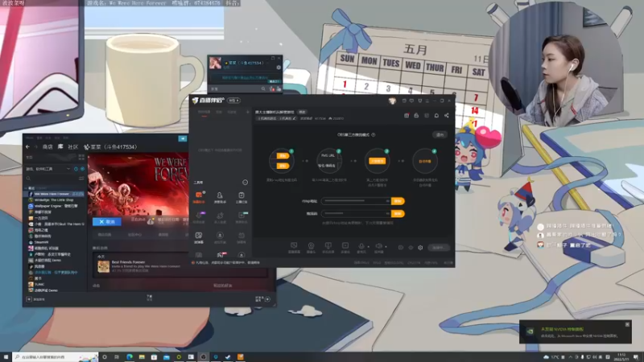Click the cloud sync status icon beside 取消

(151, 222)
